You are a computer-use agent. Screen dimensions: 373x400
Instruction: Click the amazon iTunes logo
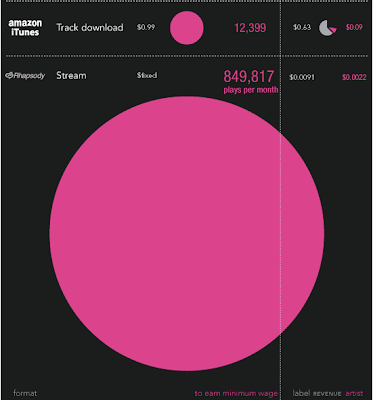coord(25,28)
